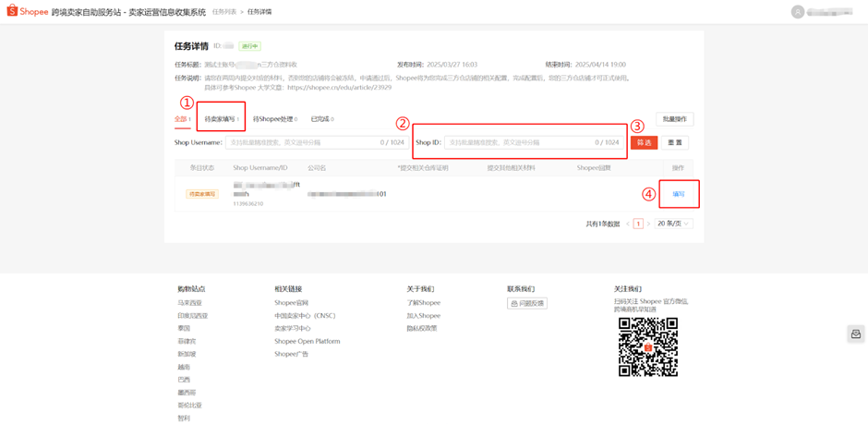Go to previous page arrow in pagination

click(628, 224)
